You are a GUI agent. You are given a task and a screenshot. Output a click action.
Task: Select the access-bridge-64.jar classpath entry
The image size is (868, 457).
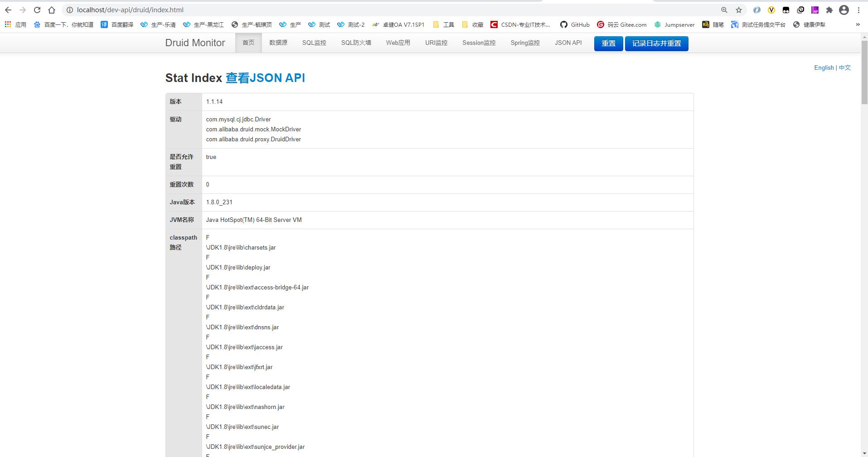pyautogui.click(x=257, y=288)
